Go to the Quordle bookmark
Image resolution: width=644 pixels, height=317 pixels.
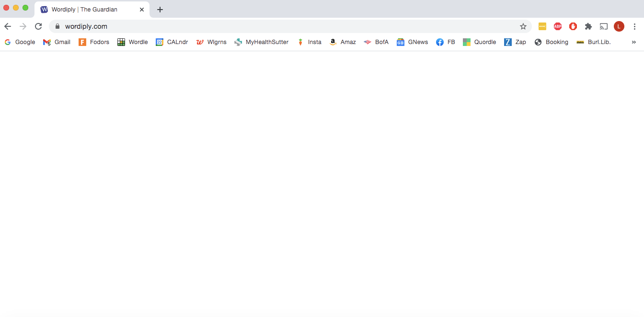pyautogui.click(x=479, y=42)
